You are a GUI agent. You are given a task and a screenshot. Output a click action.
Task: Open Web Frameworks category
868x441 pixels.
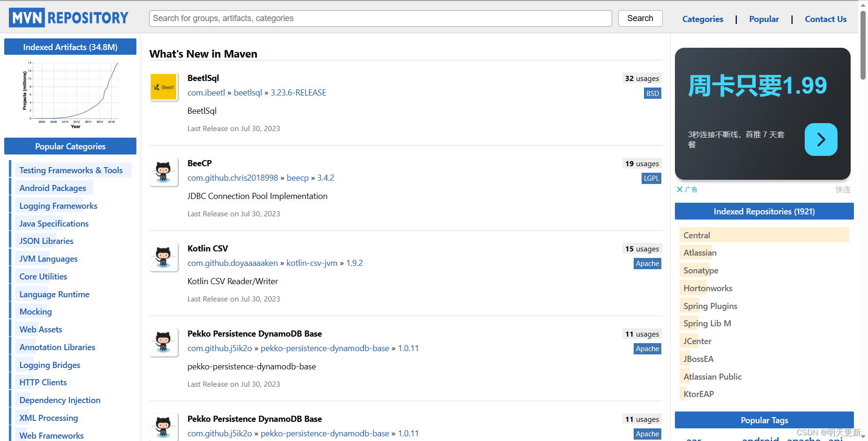tap(52, 436)
